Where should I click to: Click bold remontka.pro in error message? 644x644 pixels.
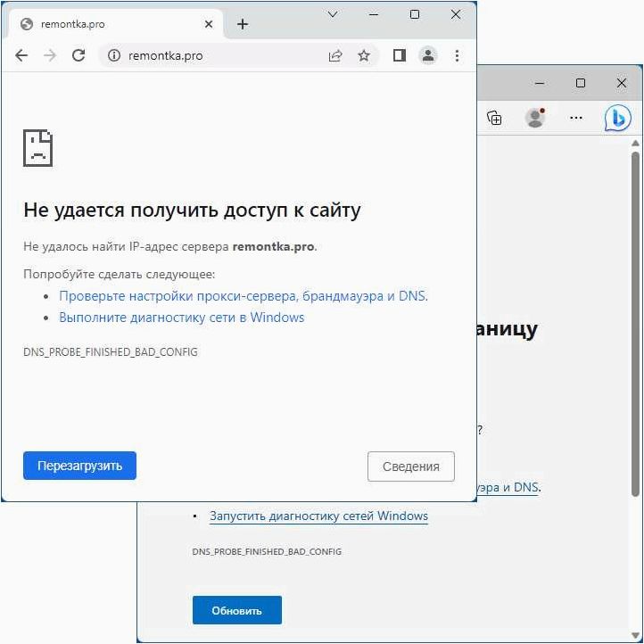[x=274, y=246]
